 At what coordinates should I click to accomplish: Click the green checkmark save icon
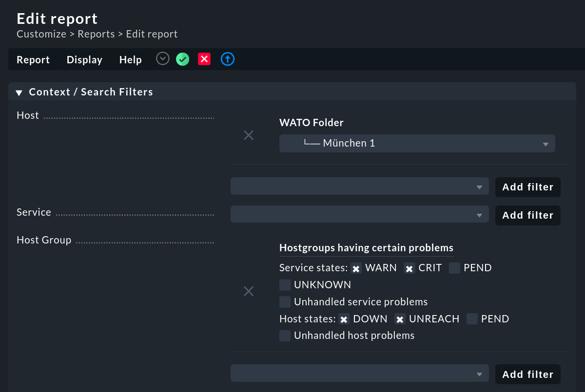(183, 59)
